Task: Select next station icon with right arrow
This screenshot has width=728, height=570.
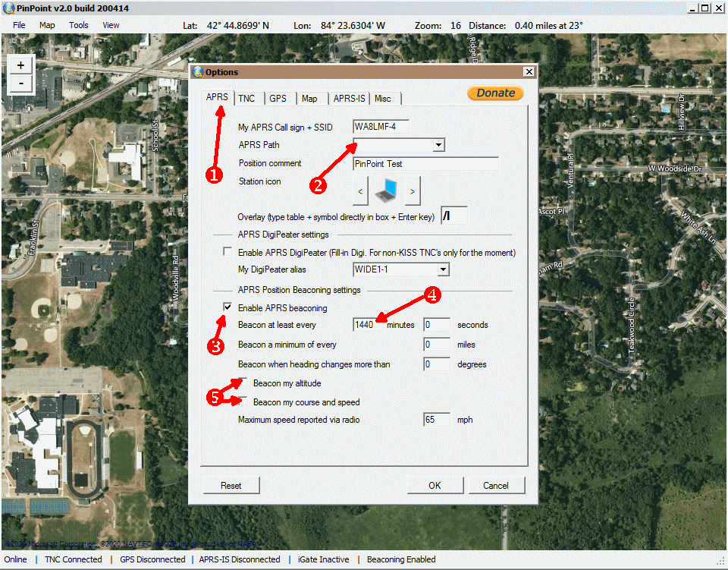Action: pyautogui.click(x=413, y=191)
